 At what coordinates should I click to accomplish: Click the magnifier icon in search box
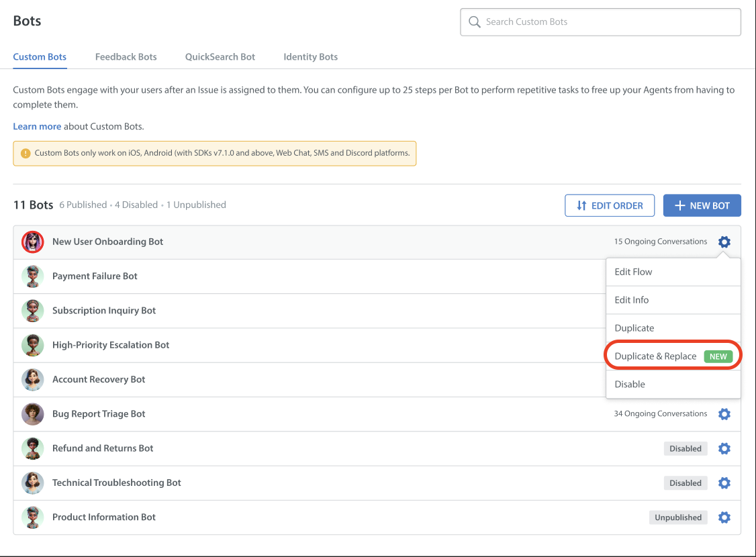point(475,22)
